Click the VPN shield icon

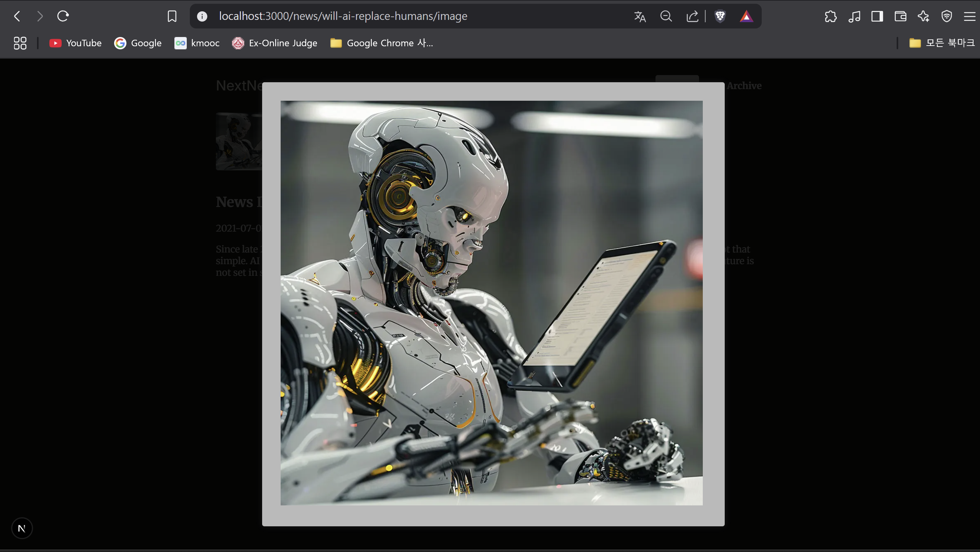946,16
